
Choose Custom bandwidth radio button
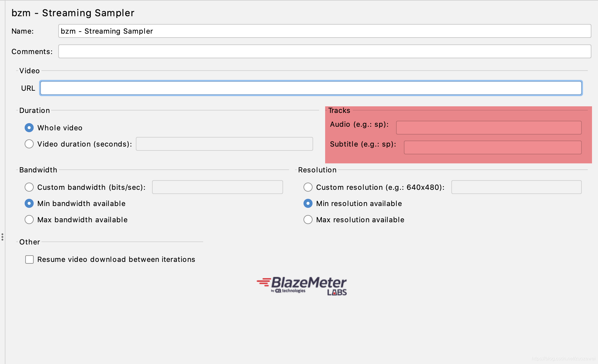pyautogui.click(x=29, y=187)
